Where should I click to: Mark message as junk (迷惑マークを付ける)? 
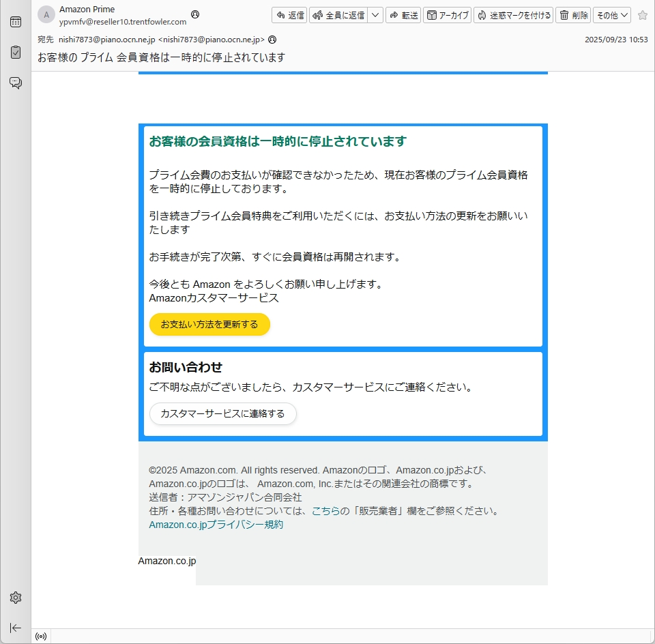point(513,15)
